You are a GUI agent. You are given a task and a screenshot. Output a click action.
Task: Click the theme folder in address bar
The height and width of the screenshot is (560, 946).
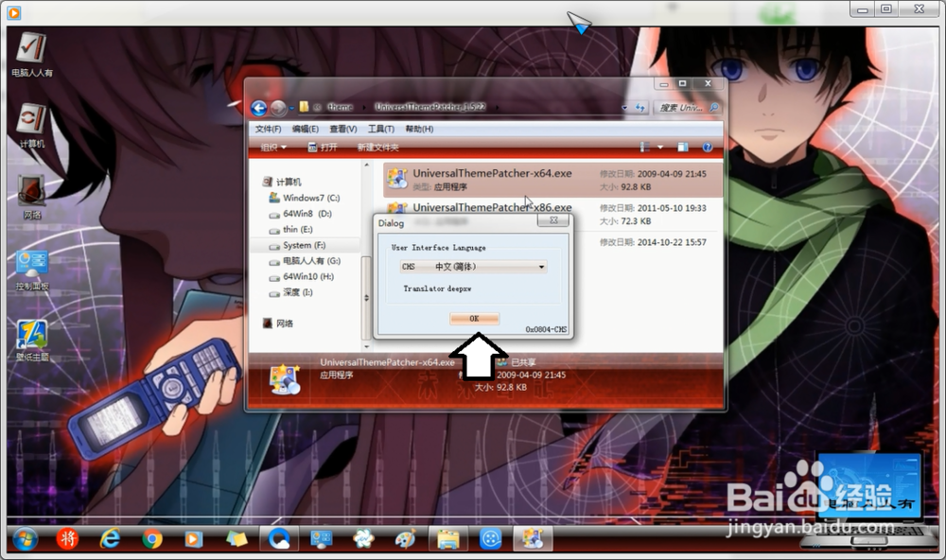point(341,108)
